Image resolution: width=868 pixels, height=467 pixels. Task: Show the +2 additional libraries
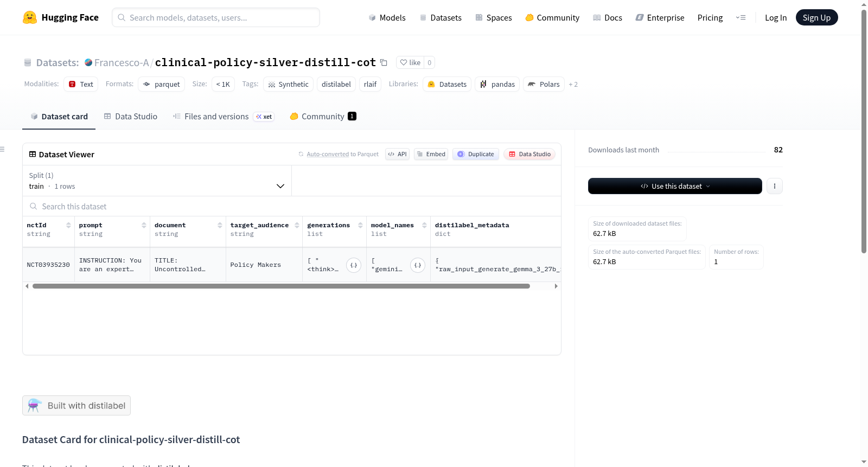click(x=573, y=85)
